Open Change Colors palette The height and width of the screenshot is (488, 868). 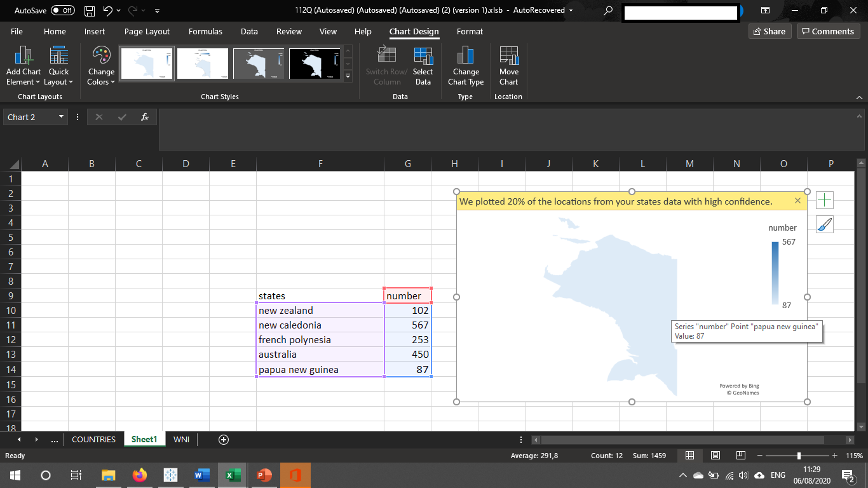pyautogui.click(x=101, y=66)
